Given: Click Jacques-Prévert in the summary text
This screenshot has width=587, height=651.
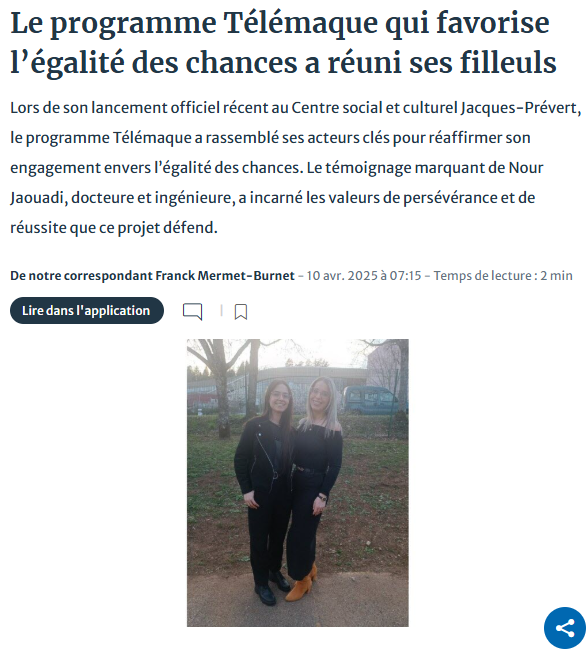Looking at the screenshot, I should 519,108.
